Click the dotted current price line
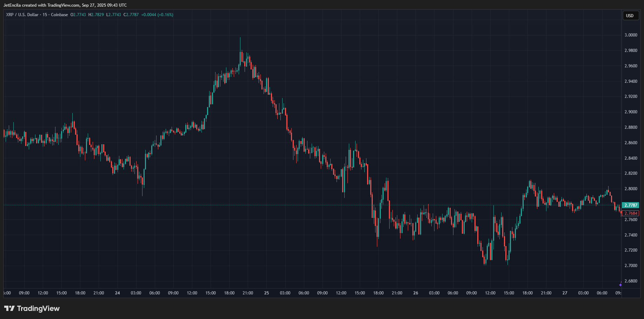The height and width of the screenshot is (319, 644). [x=246, y=205]
